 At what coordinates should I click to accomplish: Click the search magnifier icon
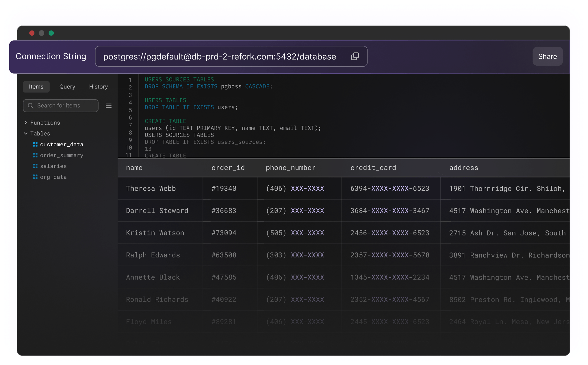[x=31, y=106]
